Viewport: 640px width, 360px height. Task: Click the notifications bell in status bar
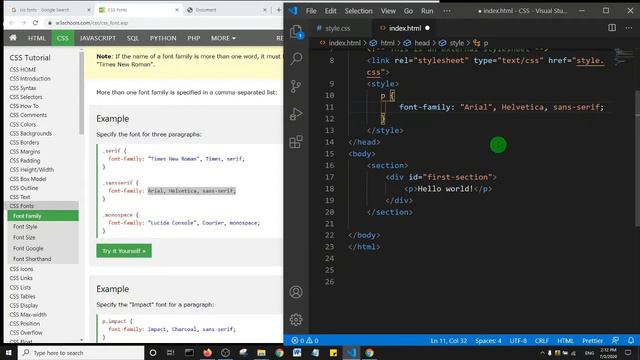[631, 340]
